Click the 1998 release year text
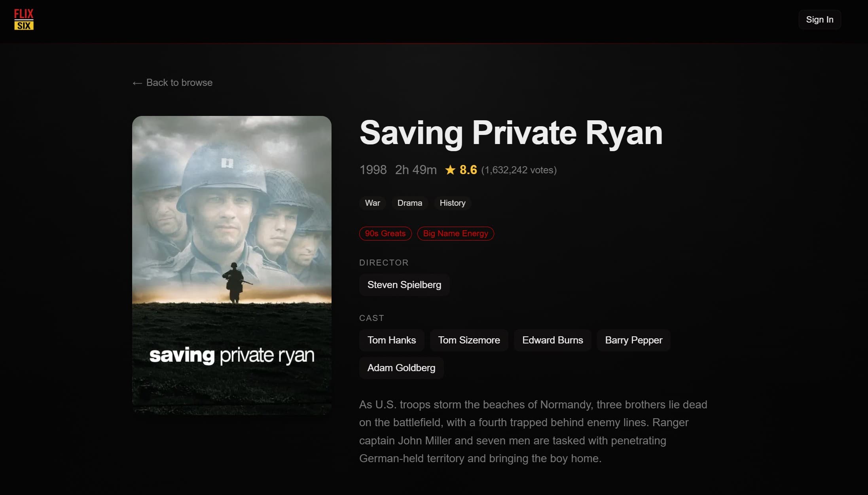Viewport: 868px width, 495px height. click(372, 170)
